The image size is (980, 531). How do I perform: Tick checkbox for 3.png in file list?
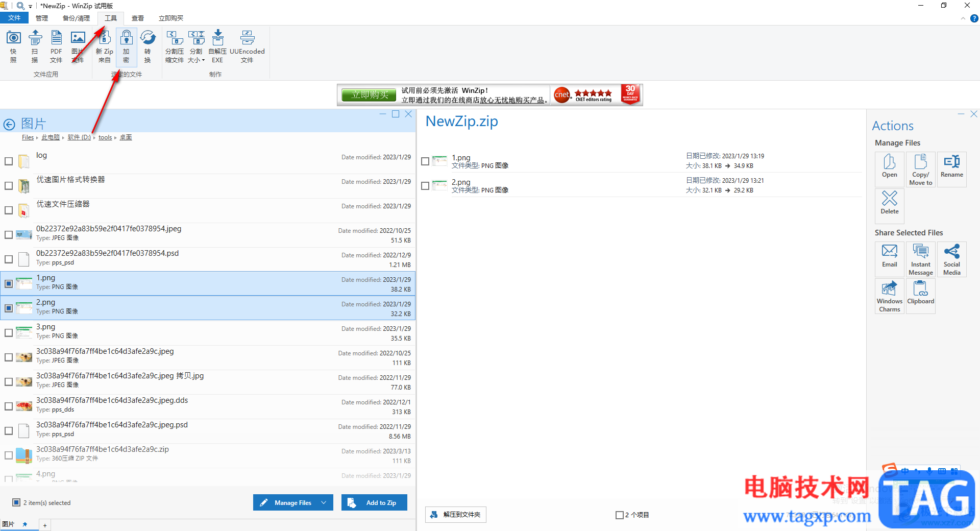click(9, 333)
